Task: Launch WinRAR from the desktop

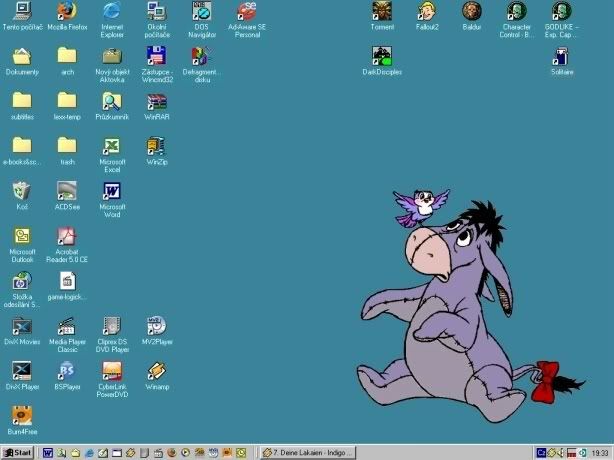Action: tap(157, 106)
